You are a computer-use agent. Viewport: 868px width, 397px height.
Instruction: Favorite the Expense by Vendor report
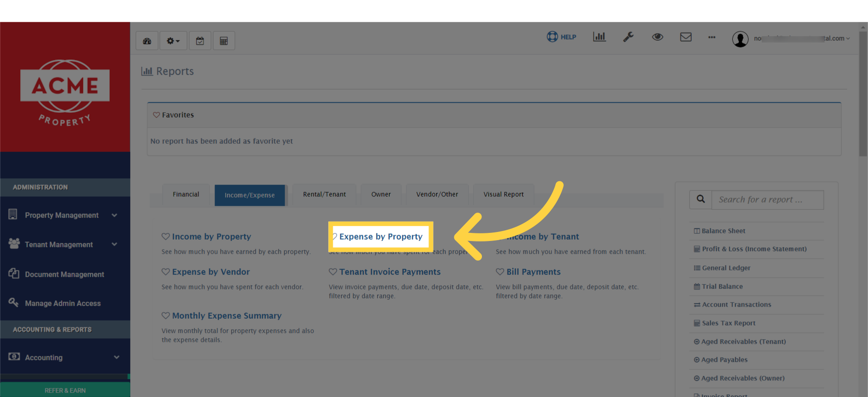point(165,272)
